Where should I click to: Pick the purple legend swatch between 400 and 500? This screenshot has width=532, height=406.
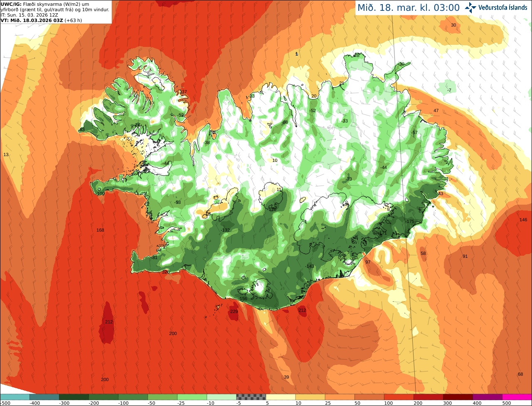coord(488,397)
